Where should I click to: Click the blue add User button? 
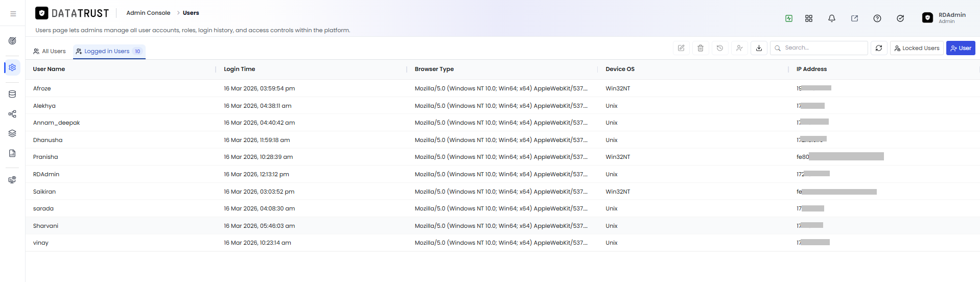tap(961, 48)
